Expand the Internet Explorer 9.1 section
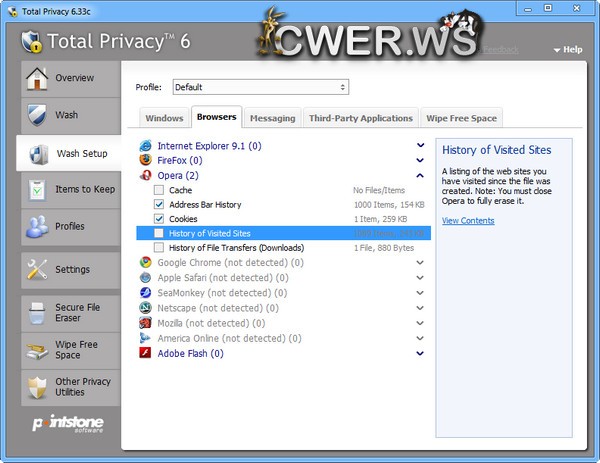 coord(420,146)
